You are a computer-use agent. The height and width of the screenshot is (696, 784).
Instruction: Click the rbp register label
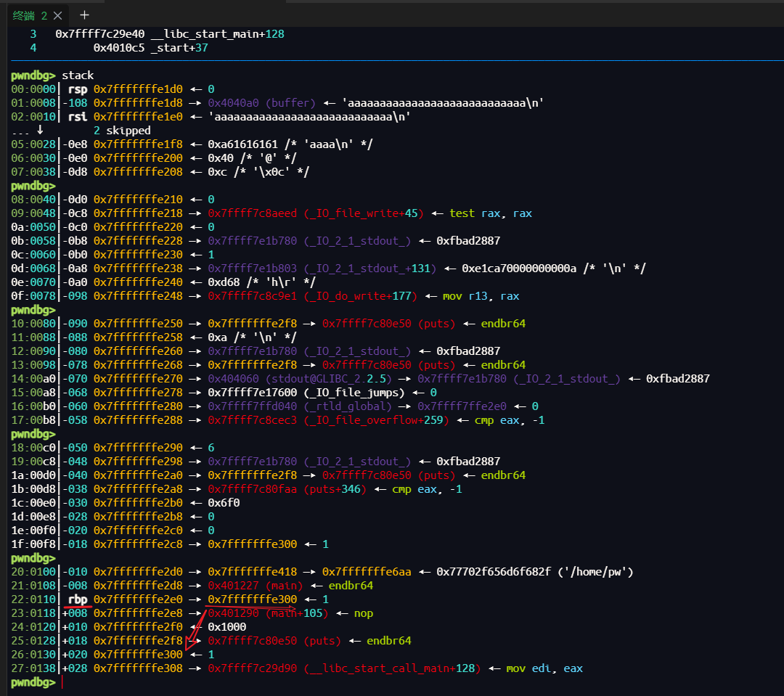point(78,599)
